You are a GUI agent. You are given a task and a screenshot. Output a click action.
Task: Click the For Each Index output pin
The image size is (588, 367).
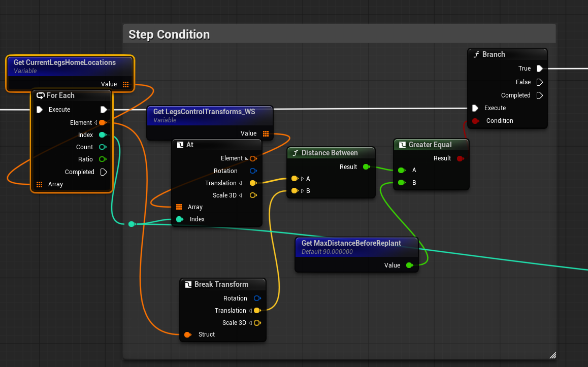pyautogui.click(x=103, y=135)
